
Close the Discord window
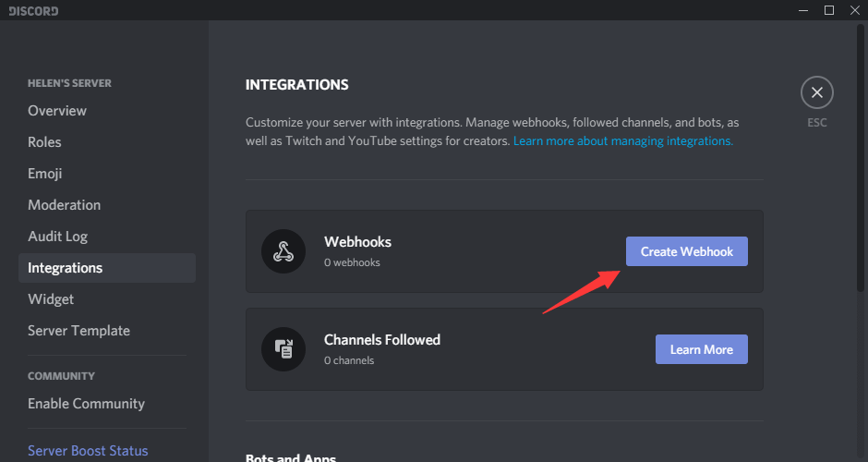pyautogui.click(x=853, y=10)
